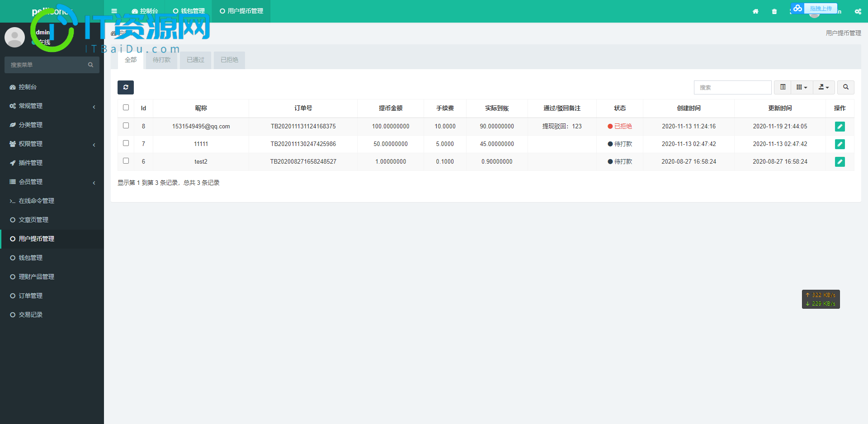The height and width of the screenshot is (424, 868).
Task: Click the network speed indicator widget
Action: tap(821, 299)
